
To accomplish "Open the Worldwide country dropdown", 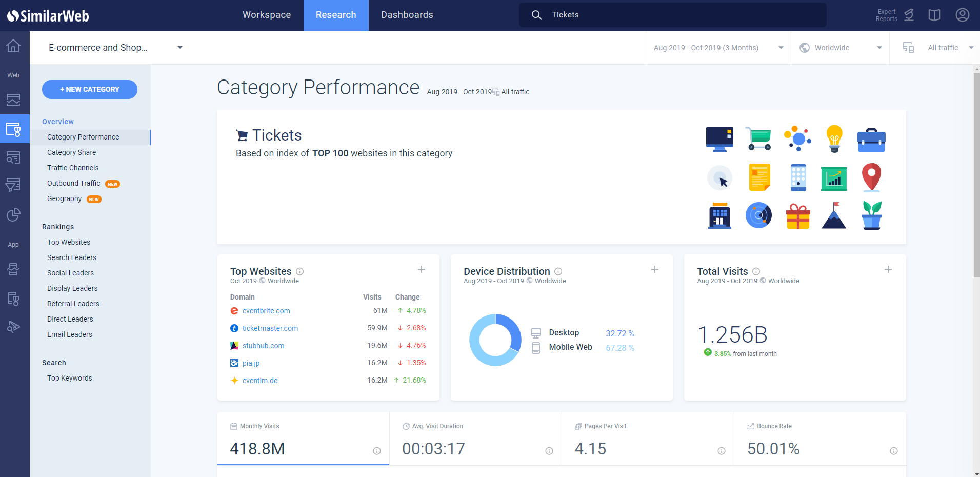I will (x=840, y=48).
